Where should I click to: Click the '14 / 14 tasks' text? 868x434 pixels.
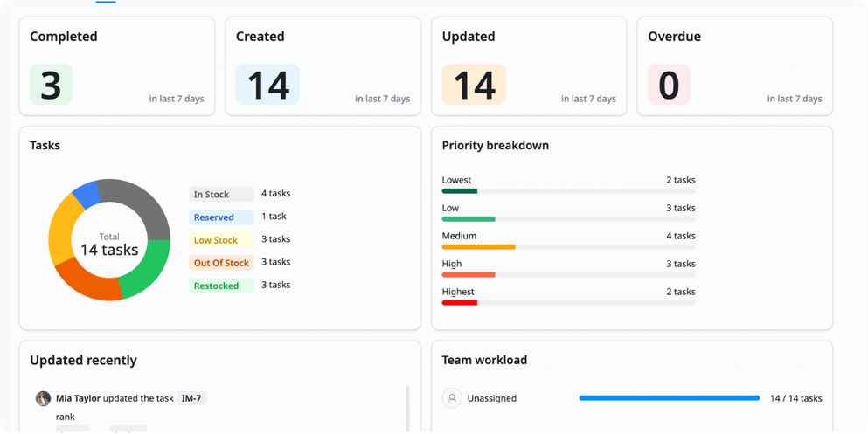(796, 398)
